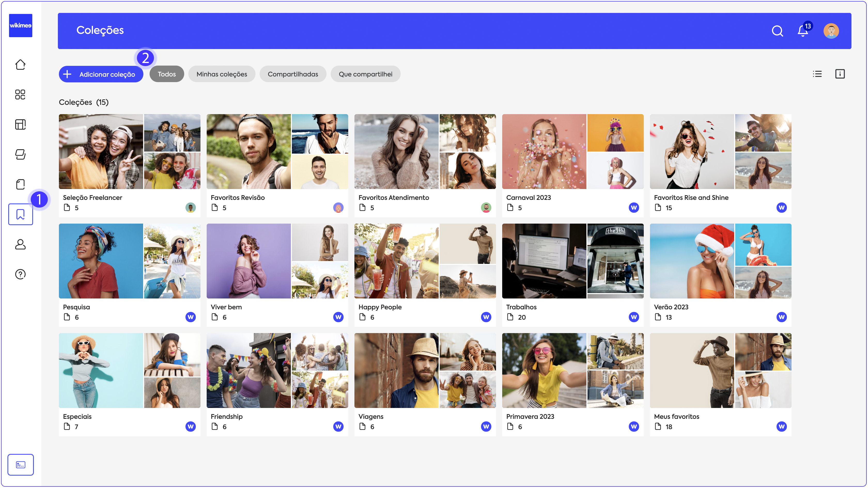Image resolution: width=868 pixels, height=488 pixels.
Task: Select the Todos filter tab
Action: pyautogui.click(x=166, y=74)
